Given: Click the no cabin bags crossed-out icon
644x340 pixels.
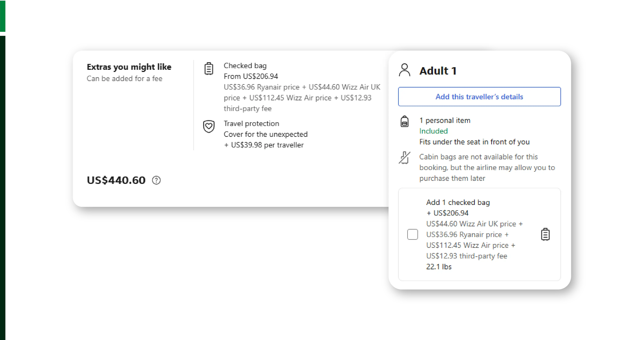Looking at the screenshot, I should 404,158.
